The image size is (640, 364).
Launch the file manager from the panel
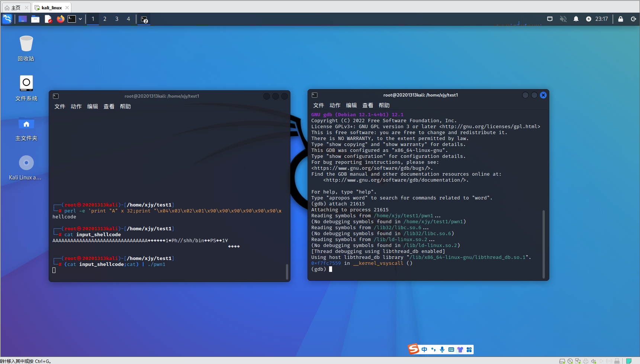(x=35, y=19)
